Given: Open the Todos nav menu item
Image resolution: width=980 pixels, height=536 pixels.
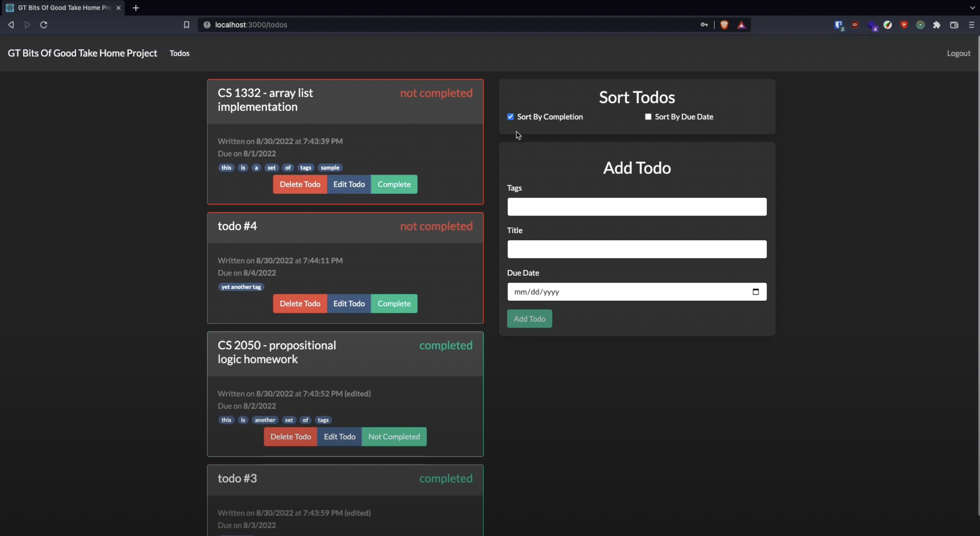Looking at the screenshot, I should pos(179,53).
